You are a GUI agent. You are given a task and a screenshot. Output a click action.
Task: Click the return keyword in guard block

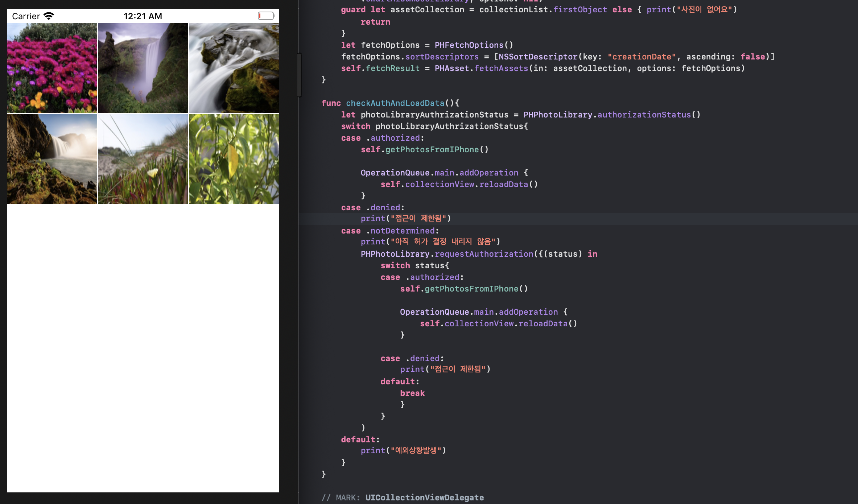click(x=375, y=22)
